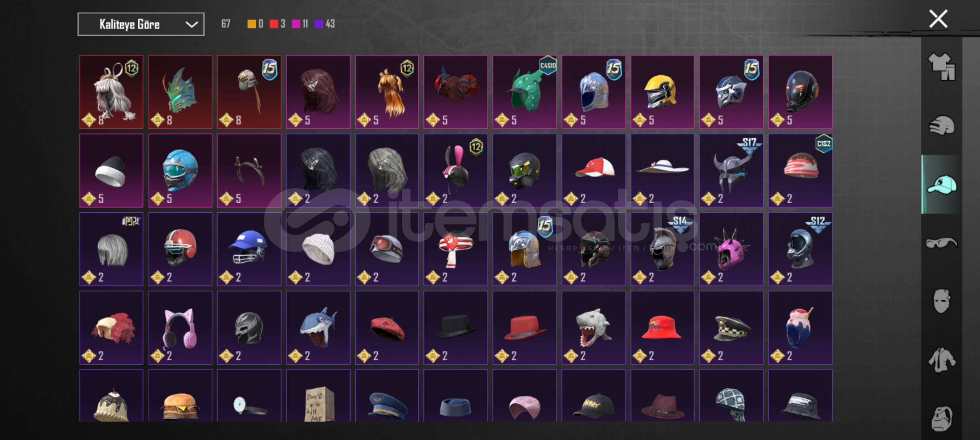Screen dimensions: 980x440
Task: Select the blue shark hood item
Action: tap(318, 328)
